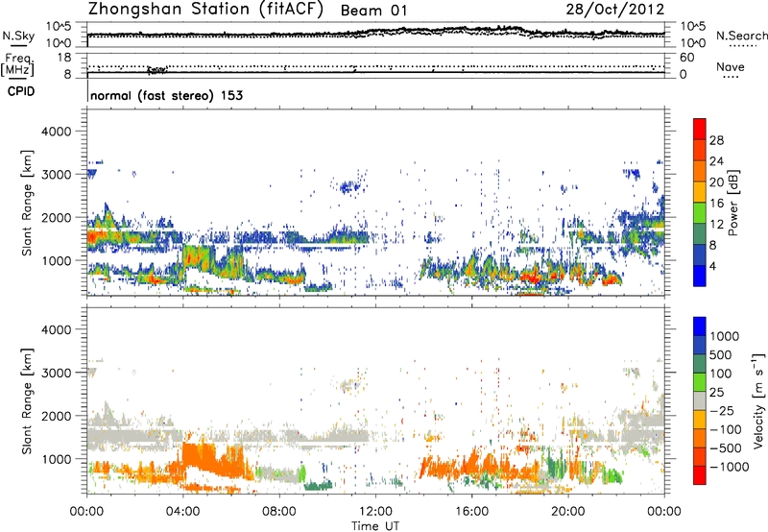Viewport: 768px width, 532px height.
Task: Click the "-1000" value on Velocity colorbar
Action: point(729,467)
